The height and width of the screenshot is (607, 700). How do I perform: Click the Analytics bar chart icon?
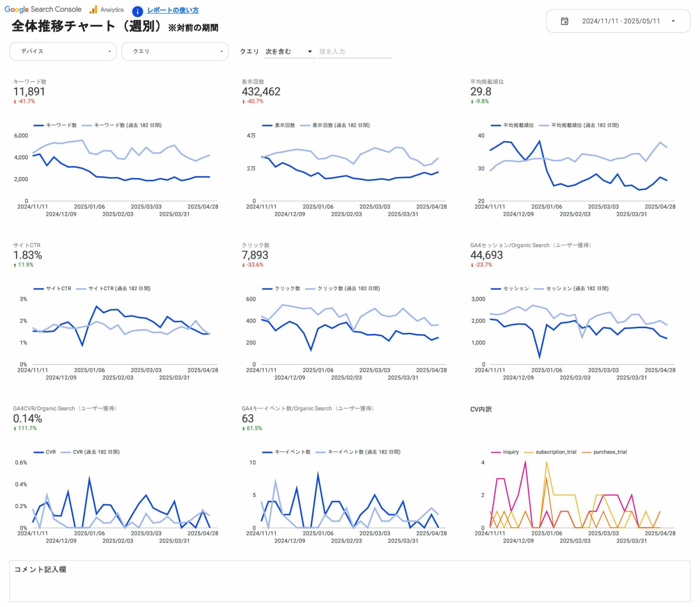93,10
